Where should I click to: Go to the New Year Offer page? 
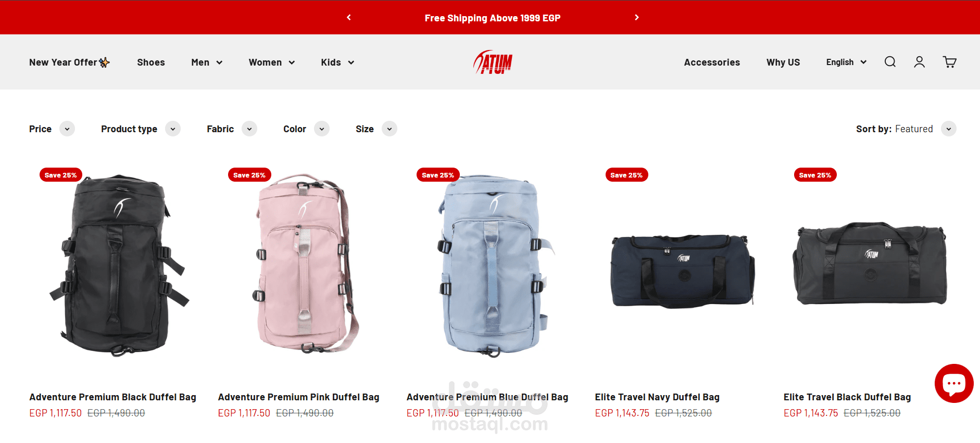point(69,62)
